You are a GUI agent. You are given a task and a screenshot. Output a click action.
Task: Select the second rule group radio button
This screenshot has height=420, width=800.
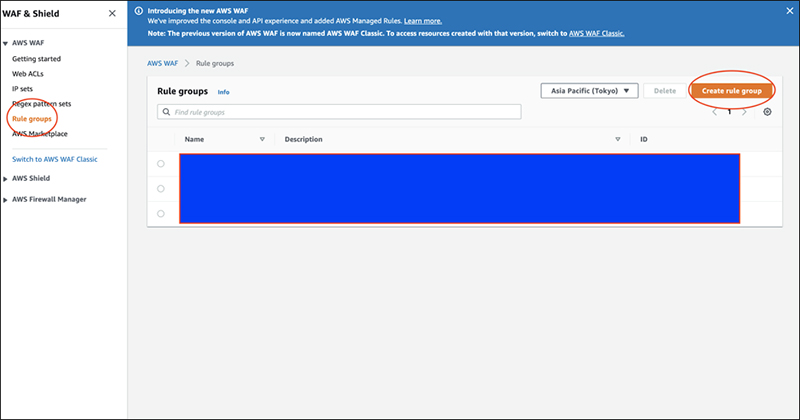(x=161, y=188)
